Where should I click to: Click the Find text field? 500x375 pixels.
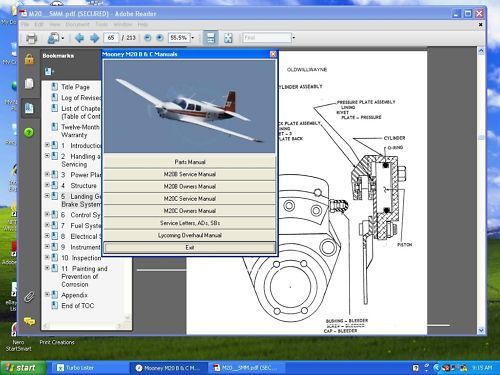267,38
